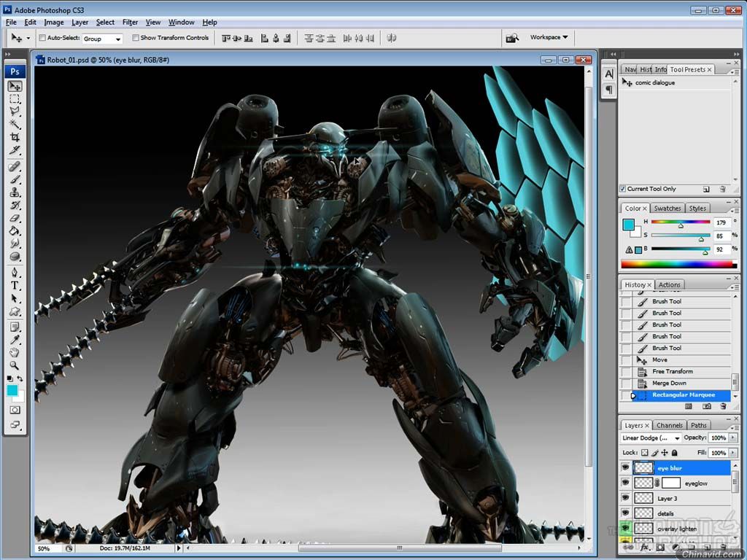
Task: Select the Hand tool
Action: [x=15, y=353]
